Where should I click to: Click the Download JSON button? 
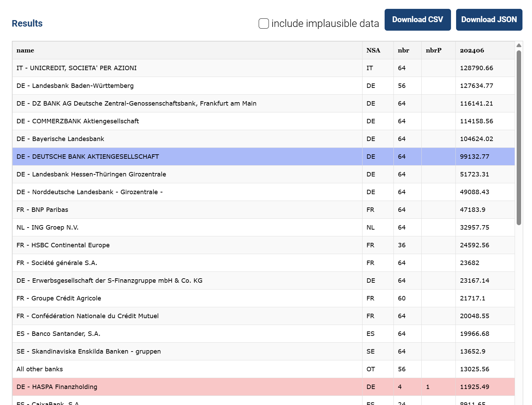(489, 20)
